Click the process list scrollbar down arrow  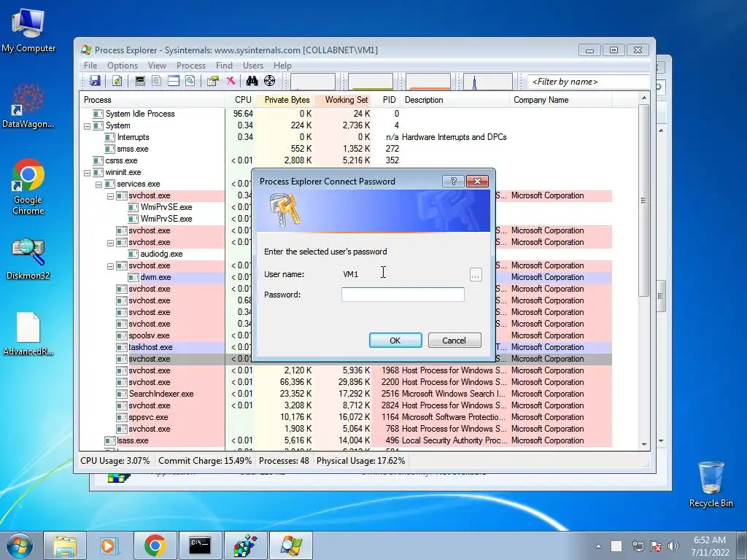(x=644, y=444)
